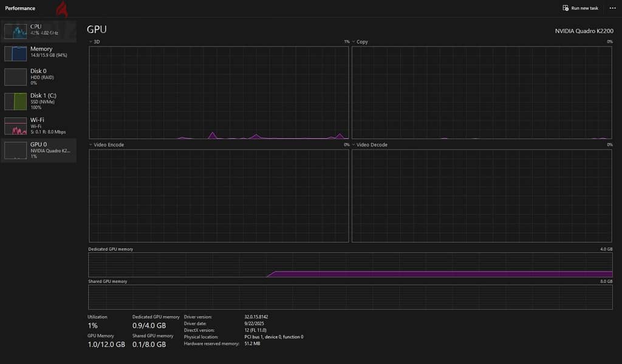Open Disk 1 (C:) green usage thumbnail

pyautogui.click(x=15, y=101)
